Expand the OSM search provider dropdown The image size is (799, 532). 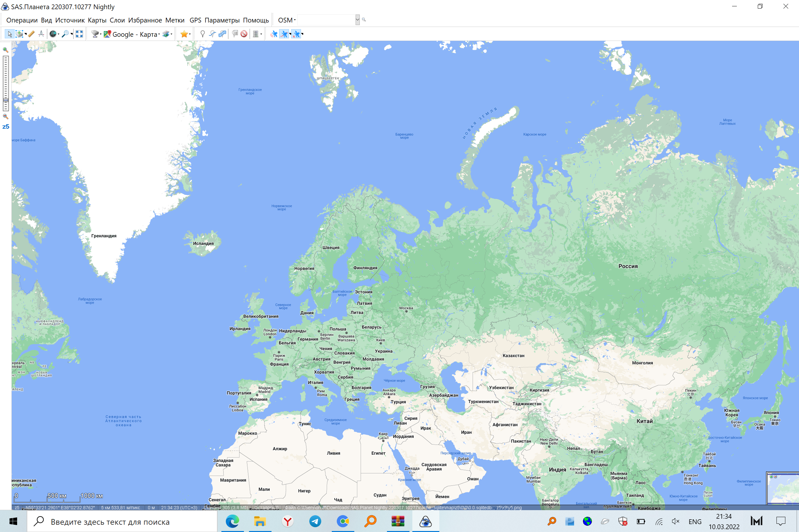coord(287,20)
